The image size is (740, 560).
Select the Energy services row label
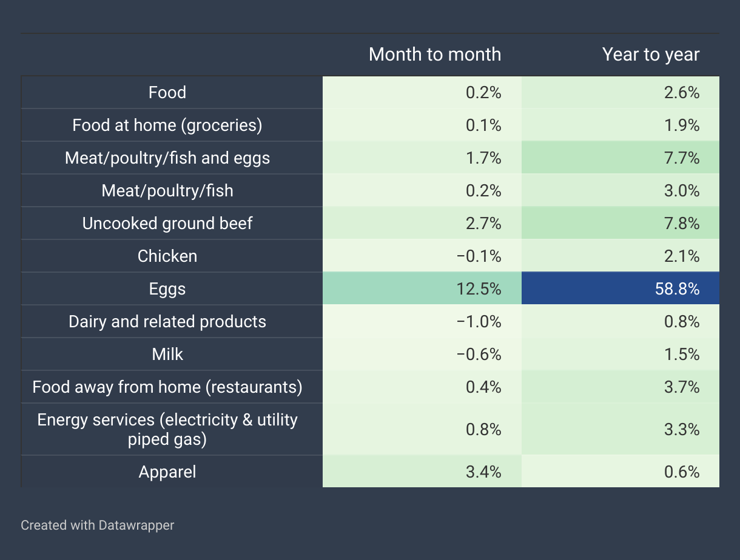coord(167,429)
